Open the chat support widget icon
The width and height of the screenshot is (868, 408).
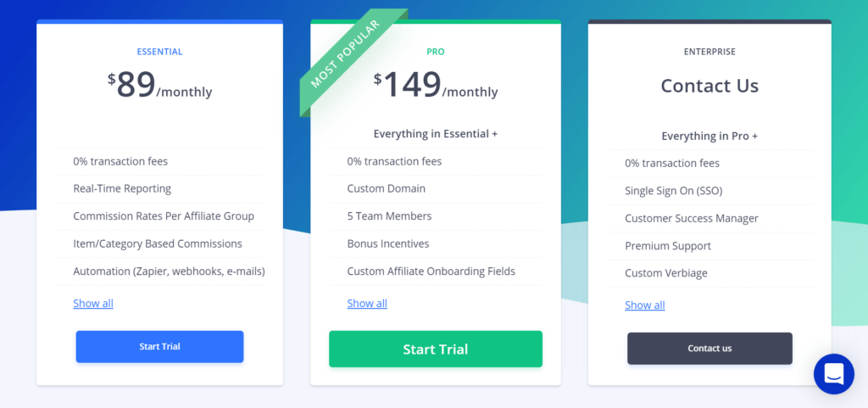pyautogui.click(x=833, y=373)
